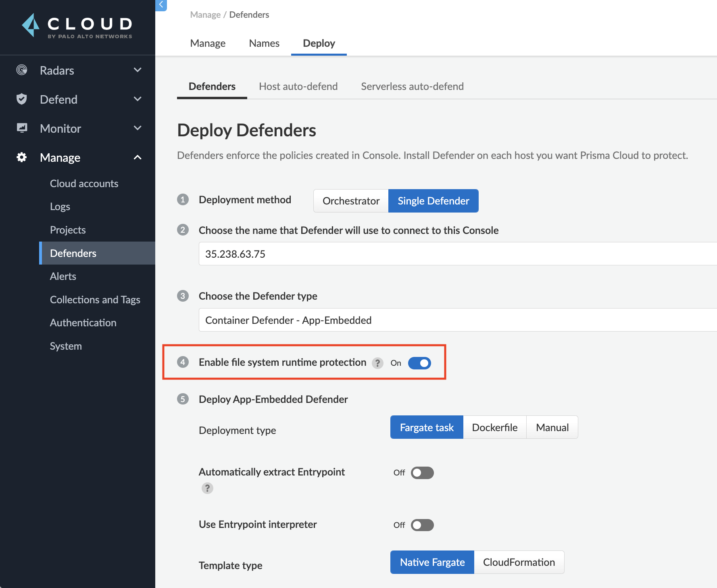
Task: Select Dockerfile deployment type
Action: pos(495,427)
